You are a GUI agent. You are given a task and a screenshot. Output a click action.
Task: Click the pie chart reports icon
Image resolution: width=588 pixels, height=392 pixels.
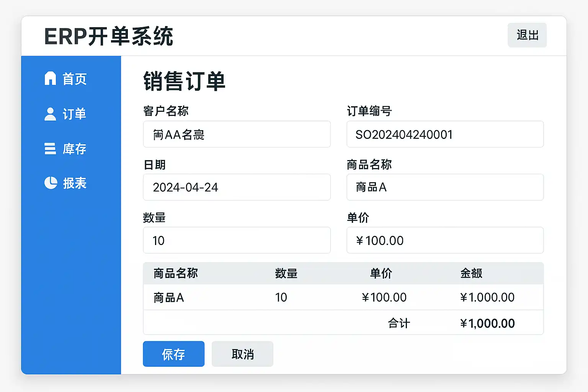coord(51,183)
